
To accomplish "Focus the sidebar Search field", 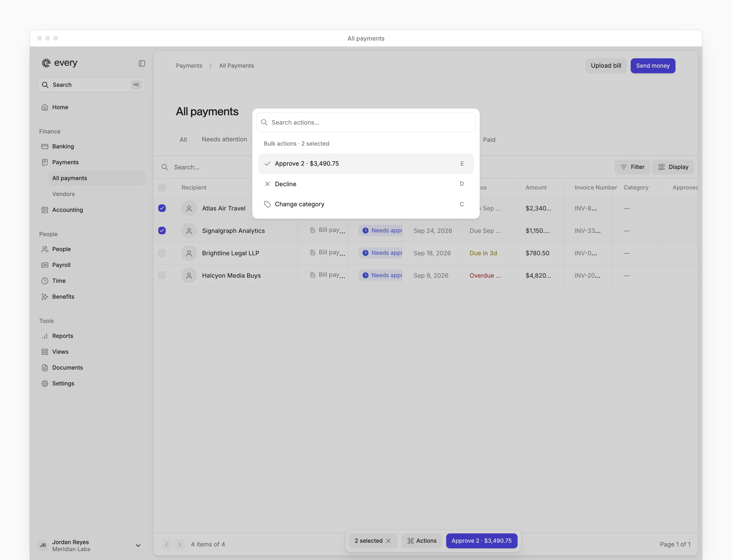I will [91, 85].
